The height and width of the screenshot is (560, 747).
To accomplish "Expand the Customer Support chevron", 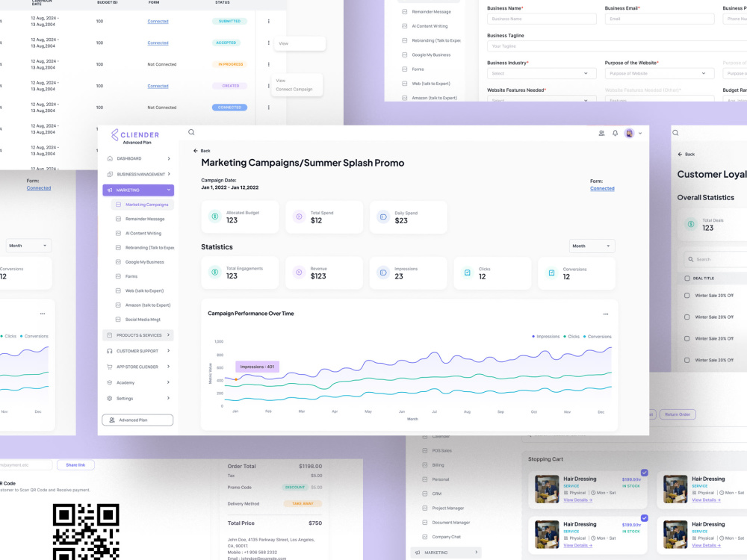I will 169,351.
